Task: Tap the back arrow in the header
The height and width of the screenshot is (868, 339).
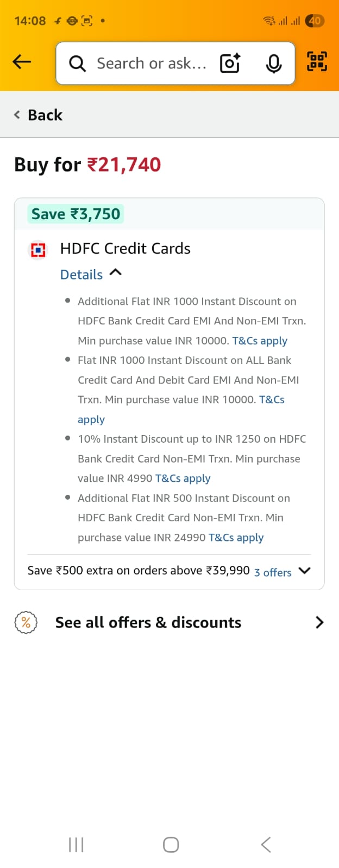Action: [22, 62]
